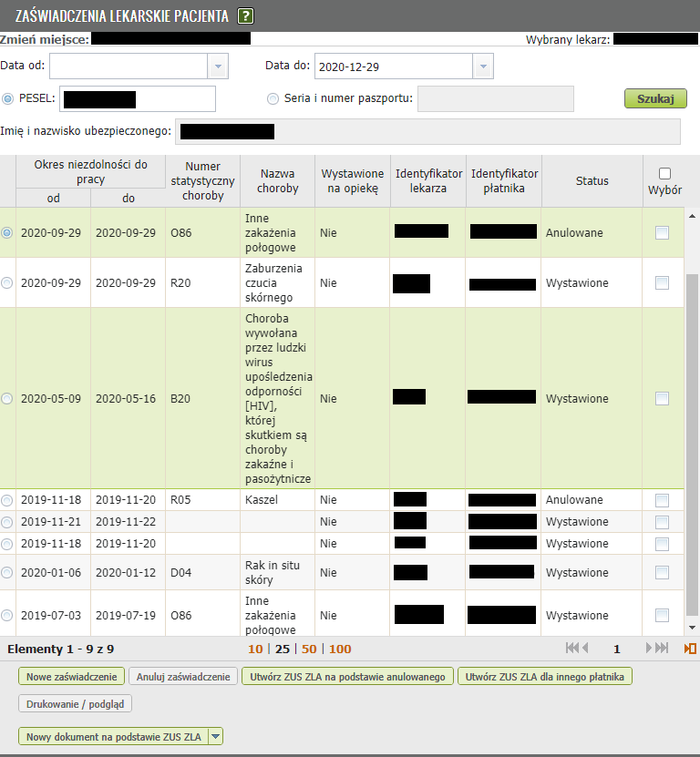Click the current page number 1

tap(617, 649)
